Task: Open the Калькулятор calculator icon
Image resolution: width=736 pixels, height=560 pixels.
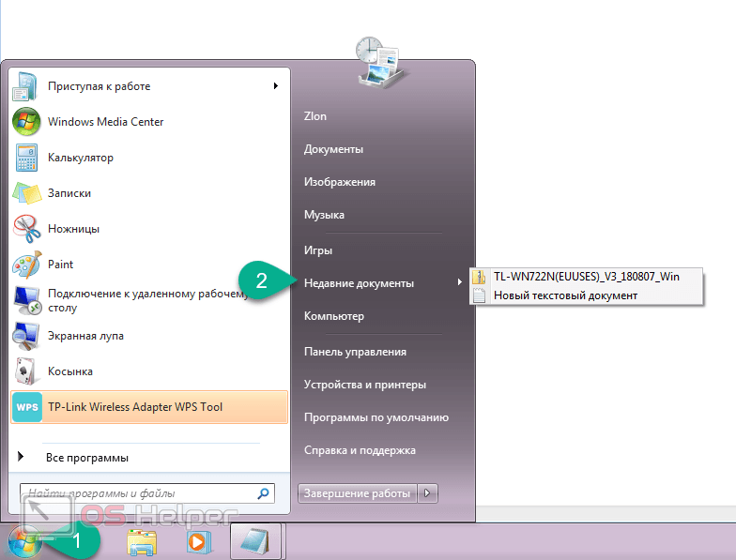Action: click(26, 158)
